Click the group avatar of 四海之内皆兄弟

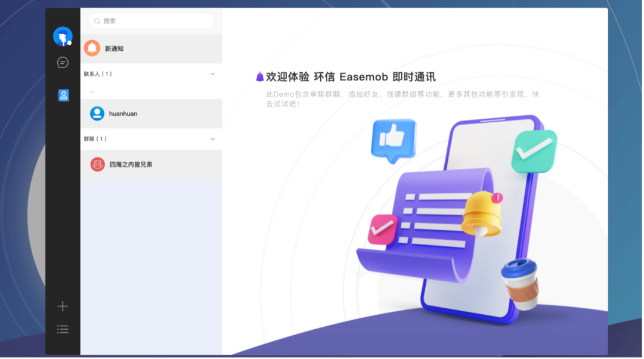tap(97, 163)
